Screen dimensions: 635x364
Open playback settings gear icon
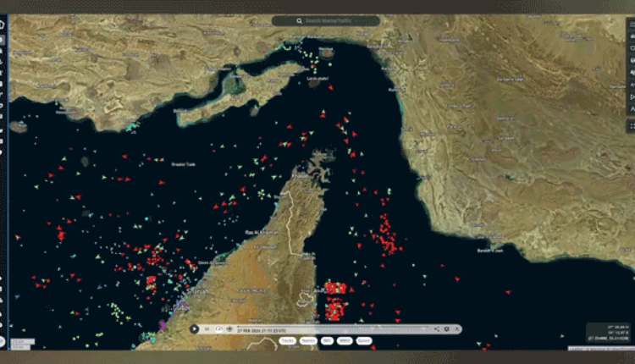(447, 328)
